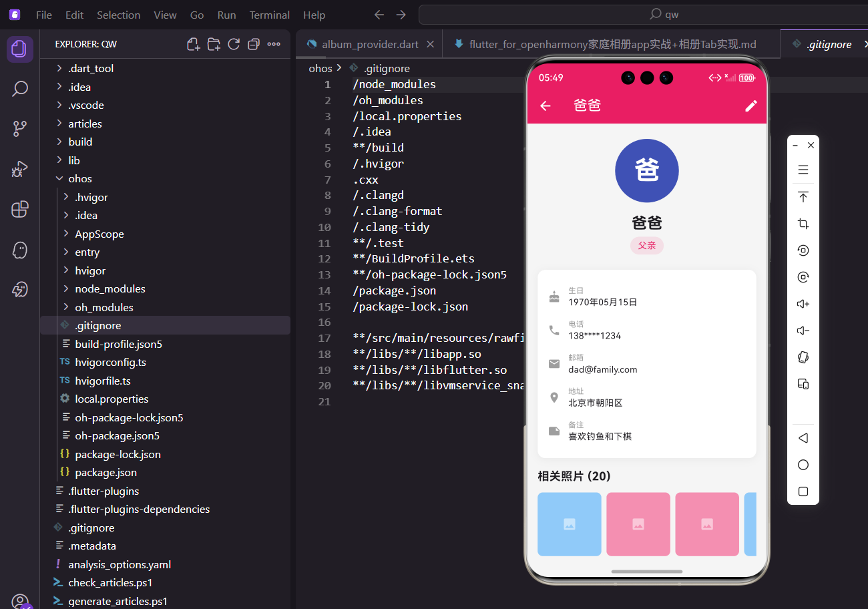Click emulator rotate screen icon
868x609 pixels.
pos(803,357)
